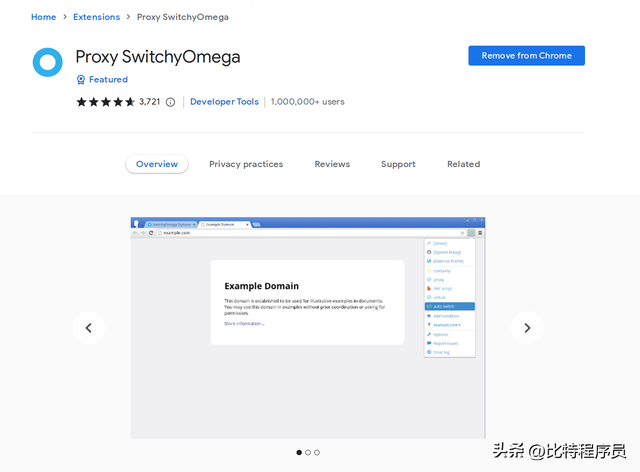640x472 pixels.
Task: Open the Extensions breadcrumb link
Action: (x=96, y=17)
